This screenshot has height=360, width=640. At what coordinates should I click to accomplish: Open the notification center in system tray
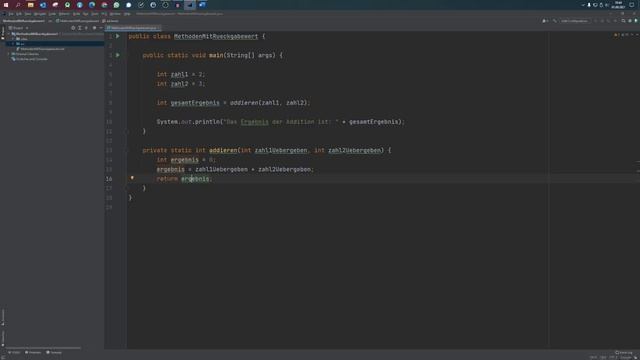[632, 5]
